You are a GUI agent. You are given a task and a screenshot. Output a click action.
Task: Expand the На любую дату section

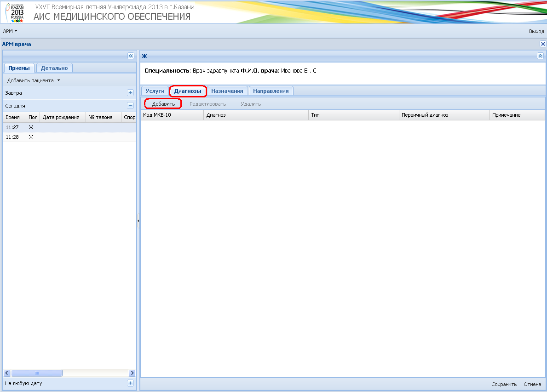pyautogui.click(x=131, y=383)
